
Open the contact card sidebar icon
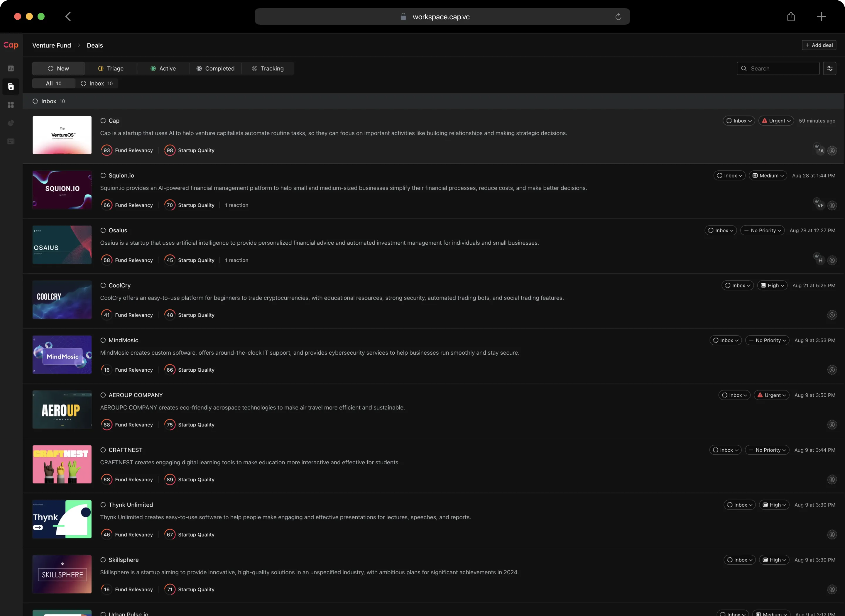point(11,141)
